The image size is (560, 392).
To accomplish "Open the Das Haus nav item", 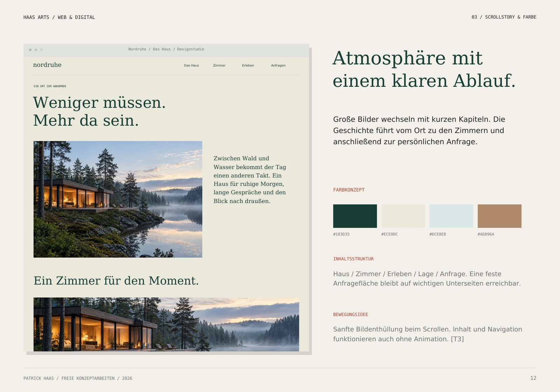I will point(191,65).
